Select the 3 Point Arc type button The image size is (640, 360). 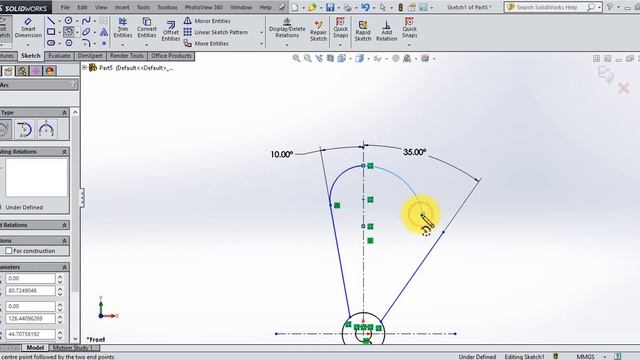coord(46,129)
